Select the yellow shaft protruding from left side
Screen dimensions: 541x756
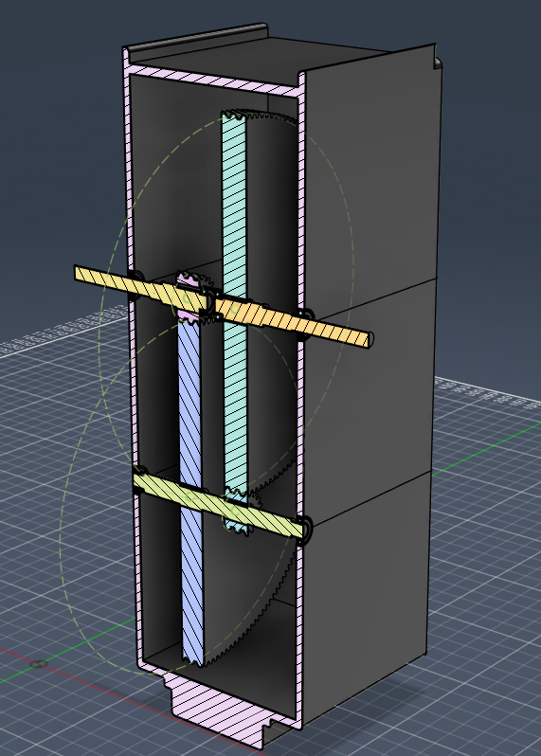click(140, 287)
